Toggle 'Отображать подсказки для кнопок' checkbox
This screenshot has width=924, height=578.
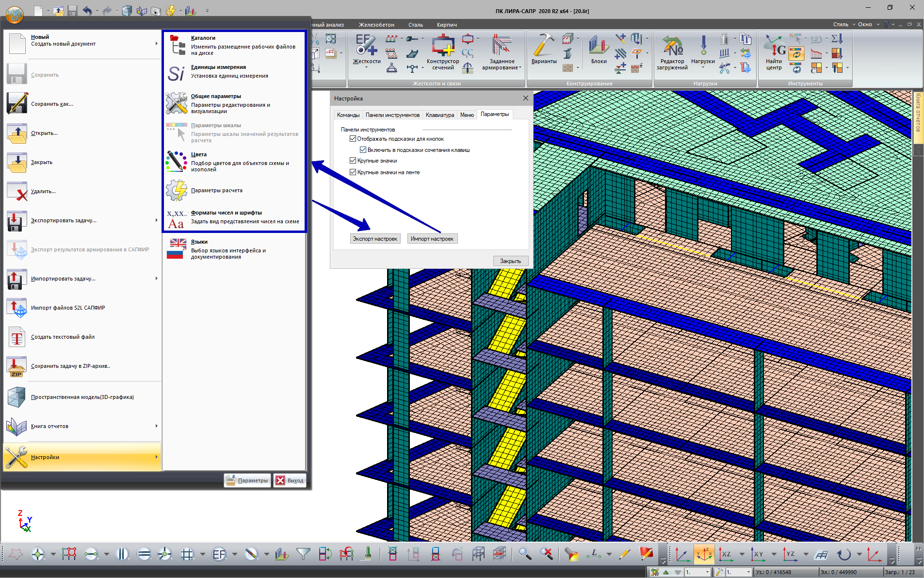click(353, 139)
